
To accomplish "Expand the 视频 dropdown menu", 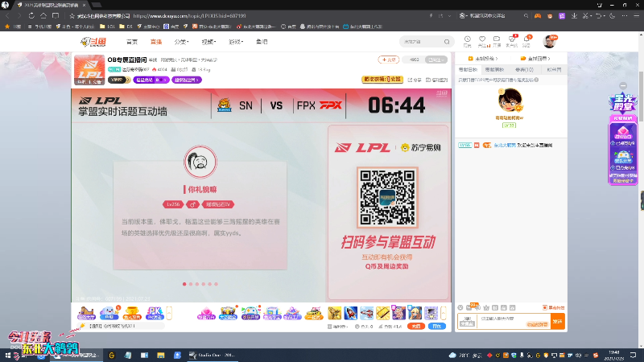I will click(x=208, y=42).
